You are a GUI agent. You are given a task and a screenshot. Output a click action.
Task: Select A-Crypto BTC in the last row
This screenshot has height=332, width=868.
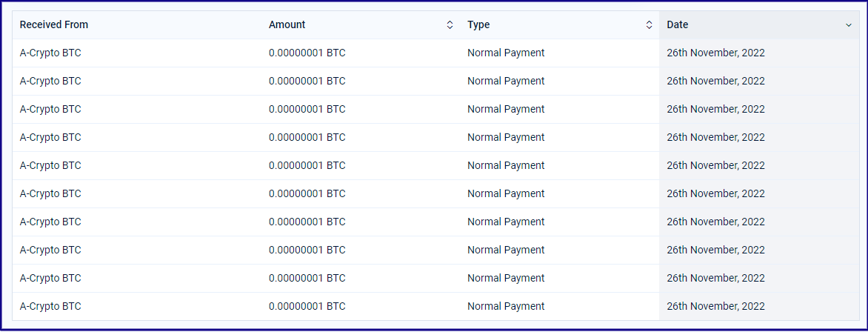click(50, 306)
